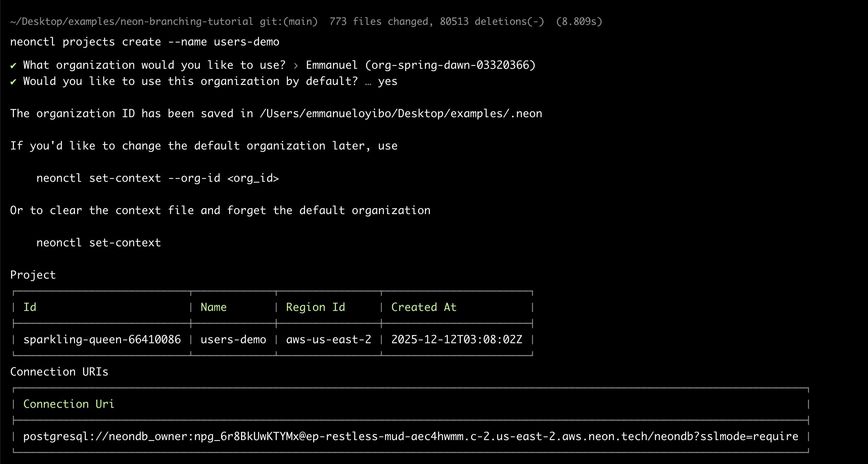Click the 2025-12-12T03:08:02Z timestamp

coord(457,340)
